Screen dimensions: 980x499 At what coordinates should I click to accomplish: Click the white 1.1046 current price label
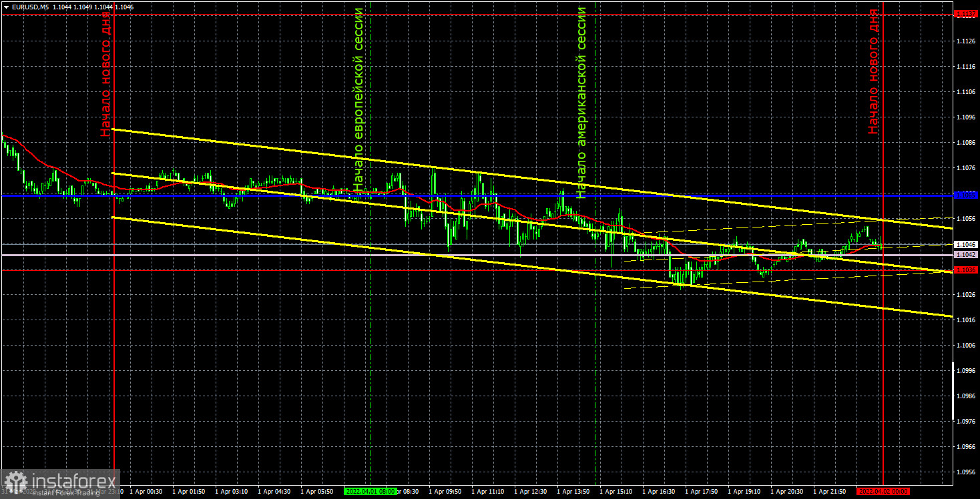(x=965, y=245)
